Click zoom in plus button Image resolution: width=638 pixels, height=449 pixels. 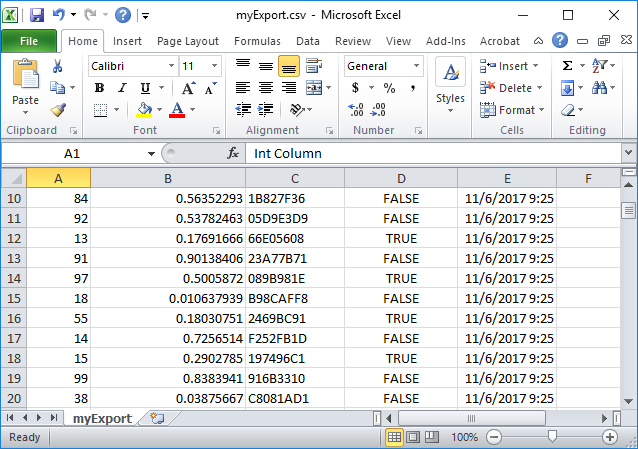pyautogui.click(x=610, y=437)
